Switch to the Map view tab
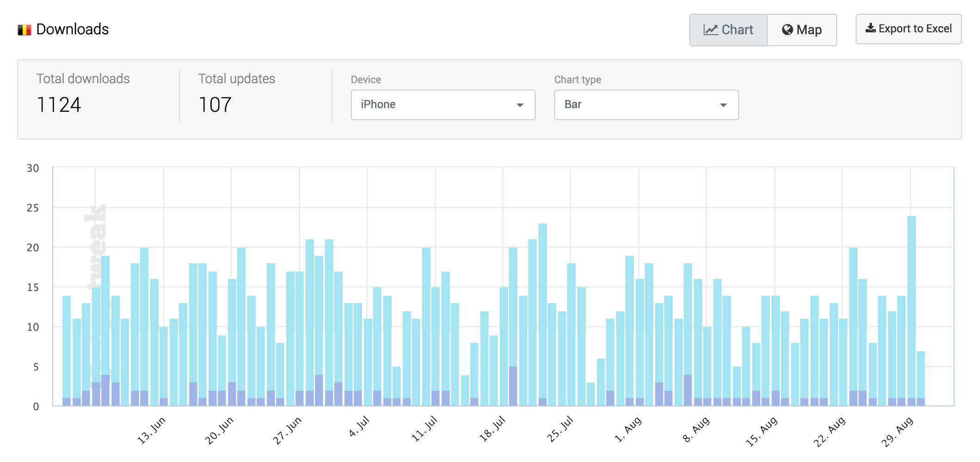980x462 pixels. [x=802, y=30]
